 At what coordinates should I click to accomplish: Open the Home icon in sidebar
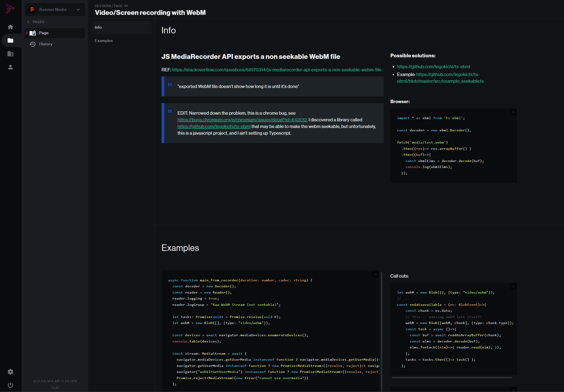click(10, 27)
